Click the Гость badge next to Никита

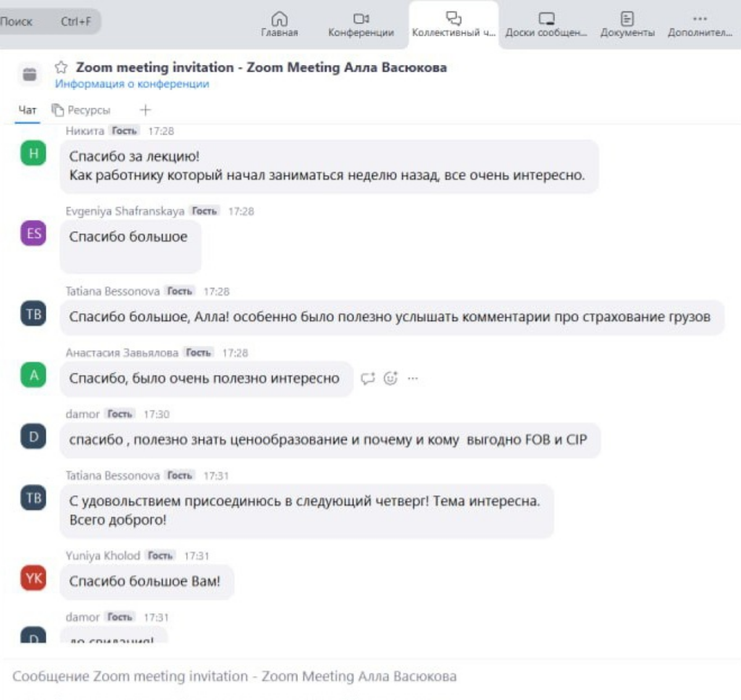pyautogui.click(x=124, y=131)
